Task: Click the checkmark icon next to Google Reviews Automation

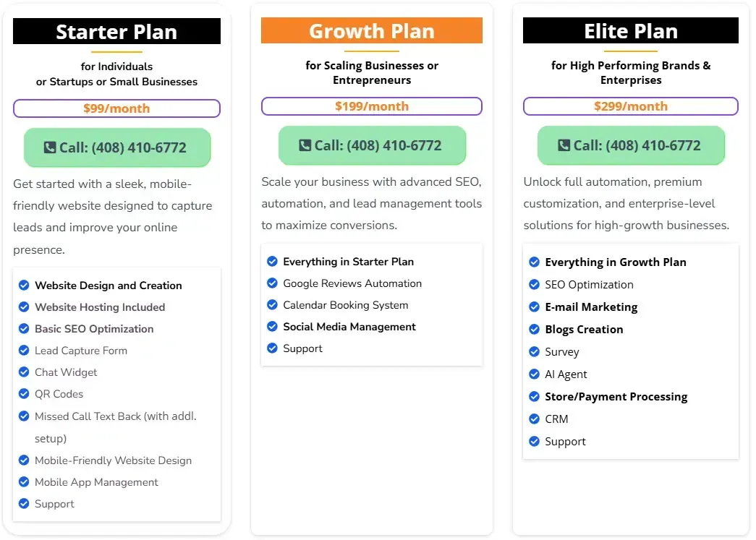Action: click(x=272, y=283)
